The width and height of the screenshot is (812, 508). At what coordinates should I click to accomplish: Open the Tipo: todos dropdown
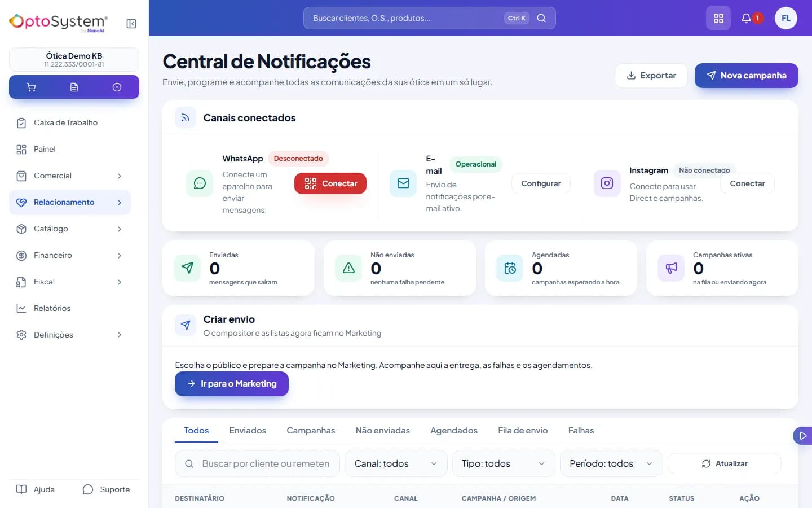(504, 463)
